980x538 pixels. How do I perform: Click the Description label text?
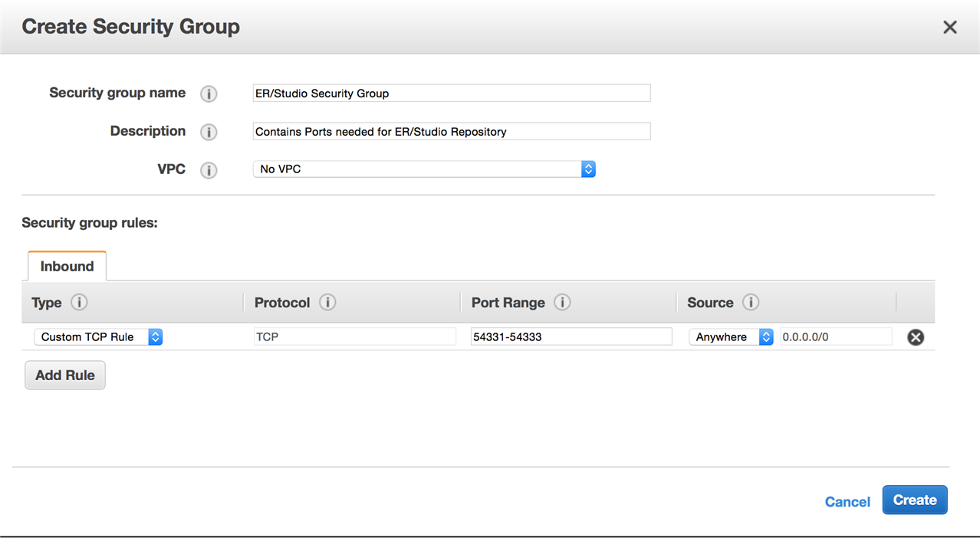[148, 131]
